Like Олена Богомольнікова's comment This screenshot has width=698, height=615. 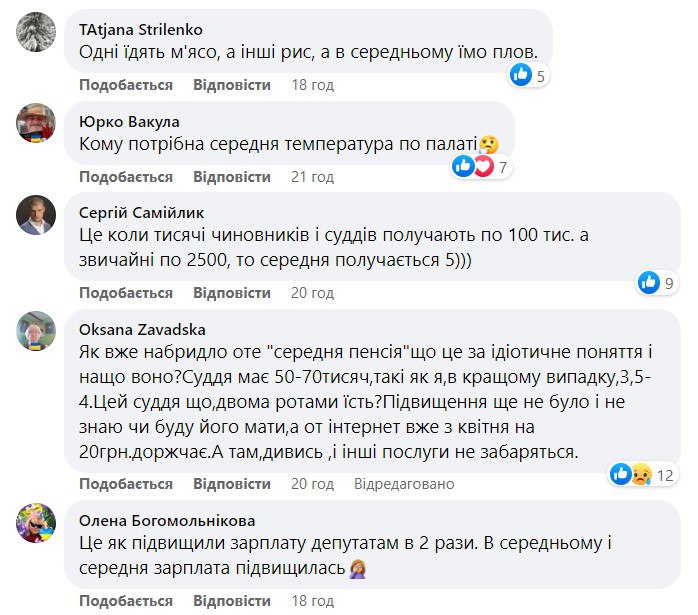coord(126,600)
